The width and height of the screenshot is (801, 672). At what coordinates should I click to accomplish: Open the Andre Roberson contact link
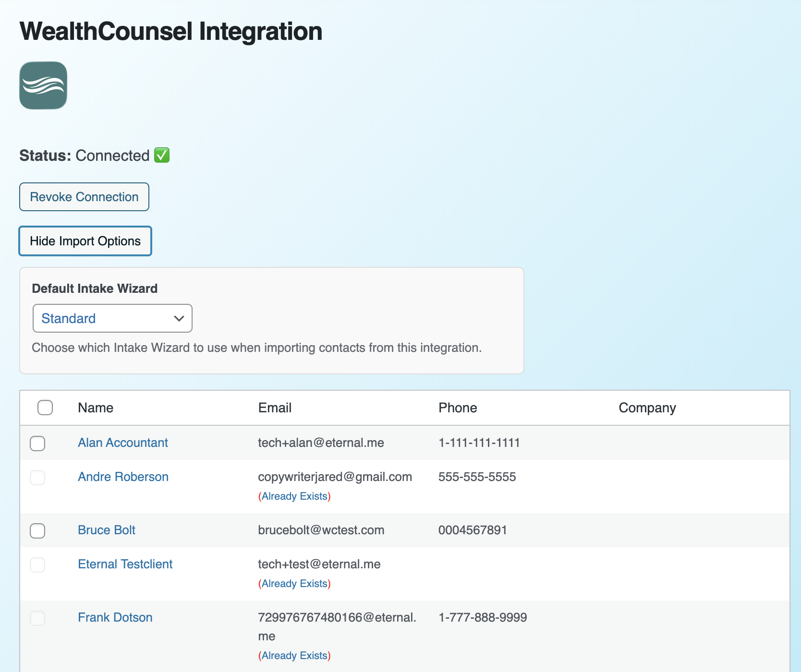[123, 477]
